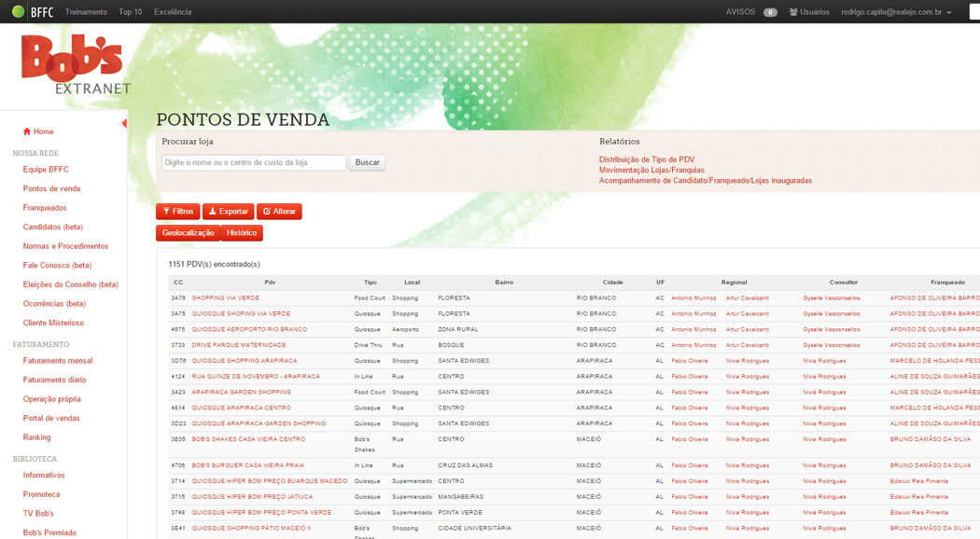Open Ranking in sidebar
The height and width of the screenshot is (539, 980).
click(x=37, y=437)
